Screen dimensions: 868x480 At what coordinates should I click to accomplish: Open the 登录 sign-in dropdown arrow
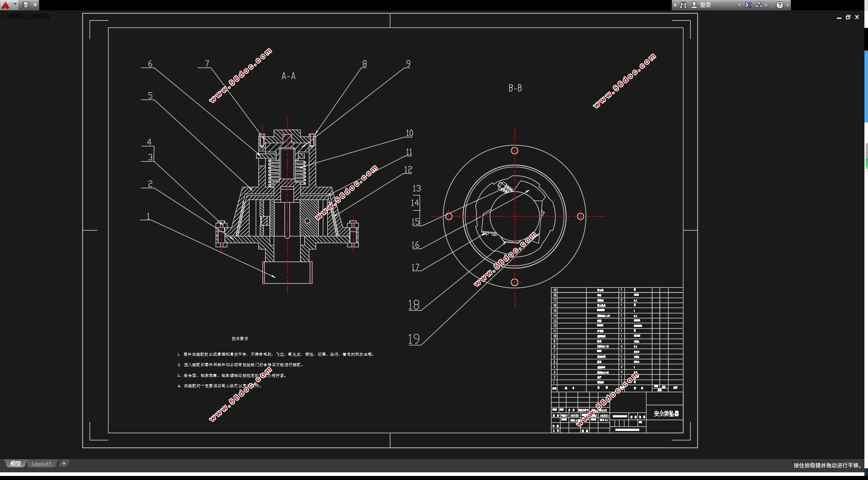pyautogui.click(x=739, y=5)
